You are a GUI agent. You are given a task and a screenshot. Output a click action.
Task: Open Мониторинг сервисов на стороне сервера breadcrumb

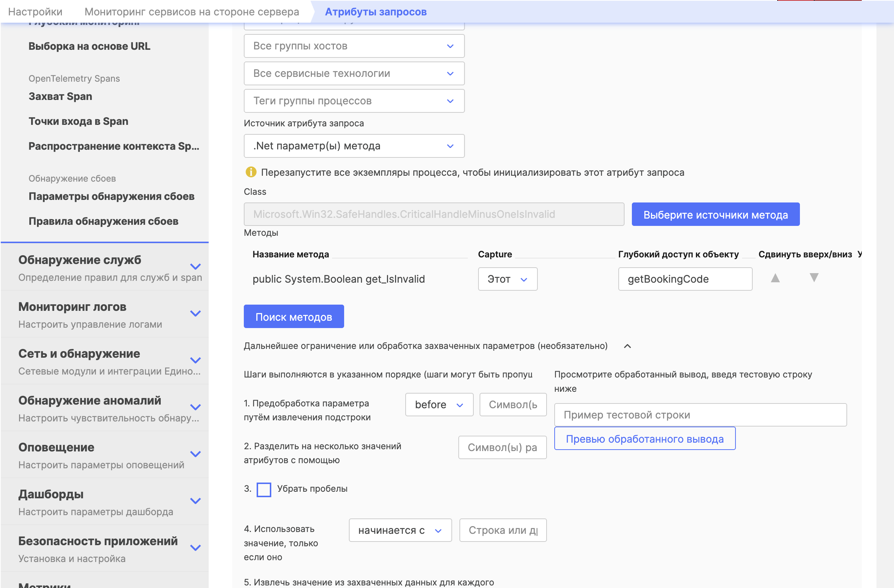pos(191,12)
